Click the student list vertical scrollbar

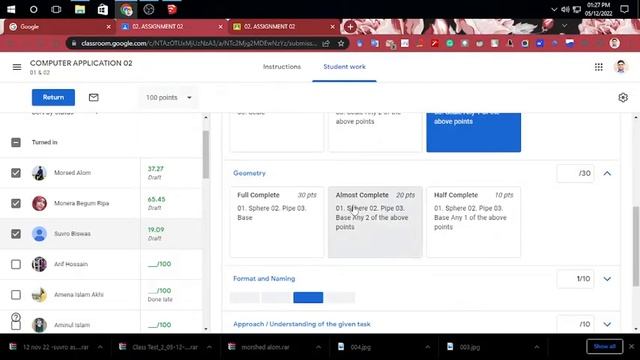tap(206, 155)
